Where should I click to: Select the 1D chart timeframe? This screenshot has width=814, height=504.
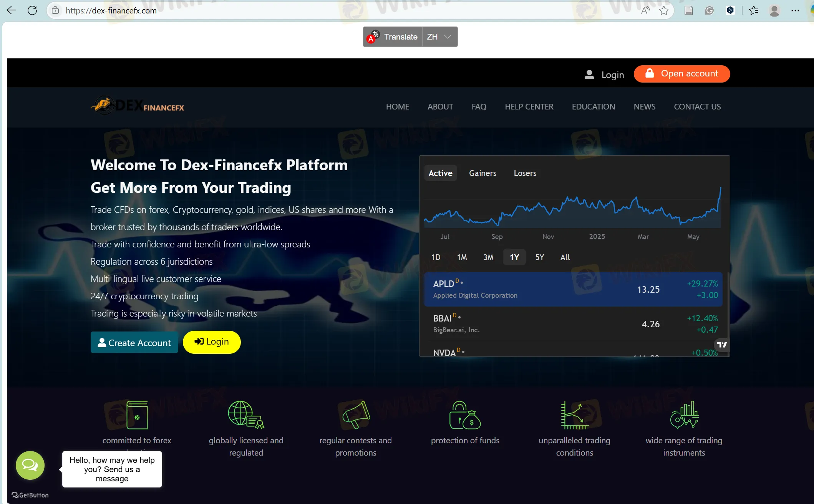coord(436,257)
